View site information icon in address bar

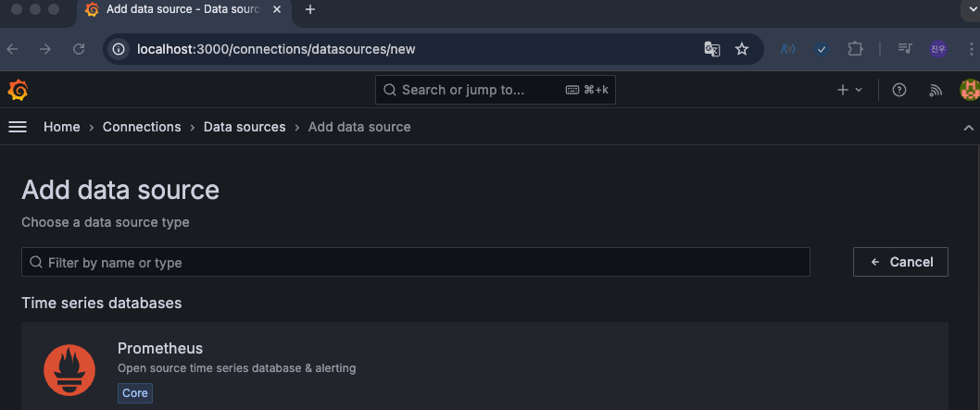point(119,49)
